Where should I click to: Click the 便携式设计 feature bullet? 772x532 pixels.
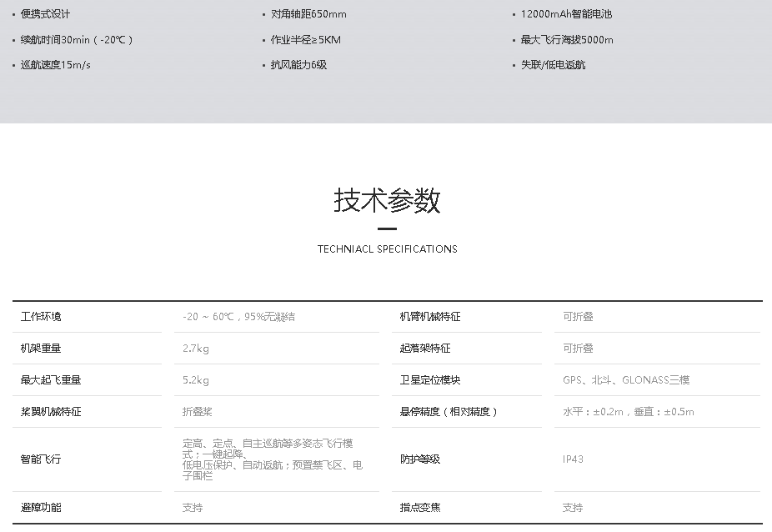point(46,14)
